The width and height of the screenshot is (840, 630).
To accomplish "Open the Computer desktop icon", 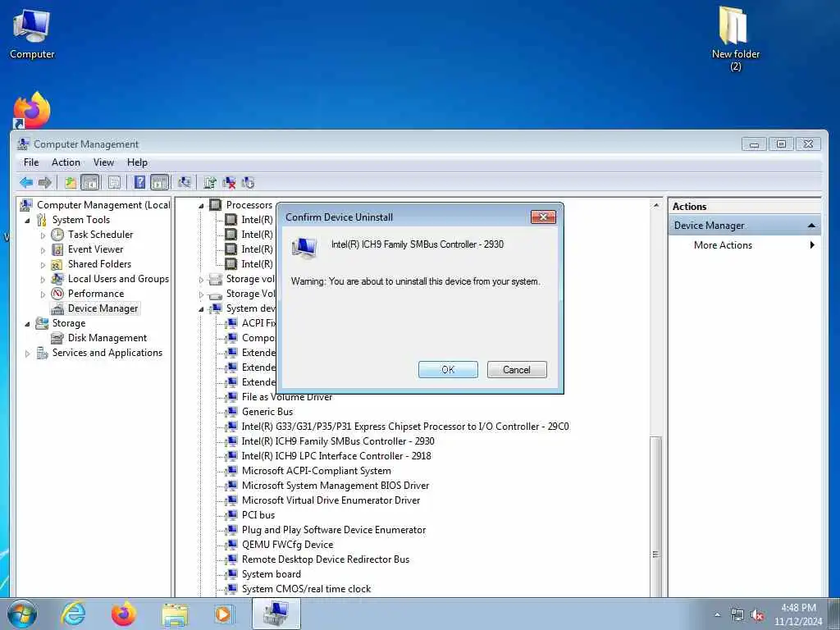I will pyautogui.click(x=32, y=33).
